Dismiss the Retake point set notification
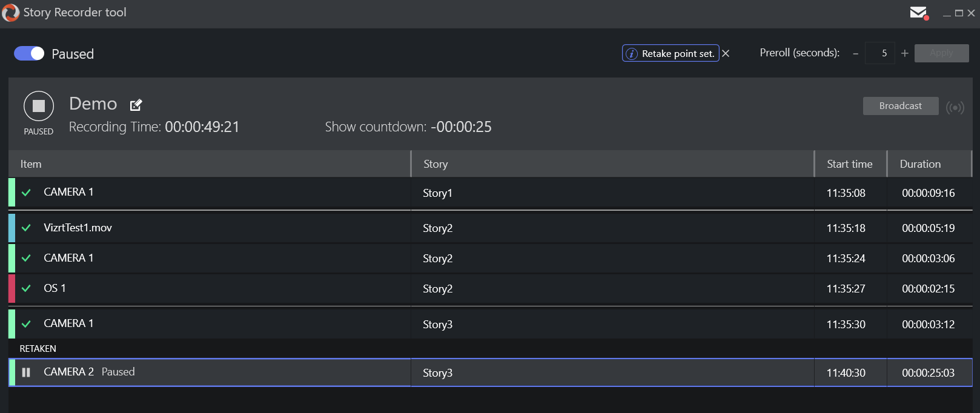This screenshot has width=980, height=413. click(x=726, y=53)
